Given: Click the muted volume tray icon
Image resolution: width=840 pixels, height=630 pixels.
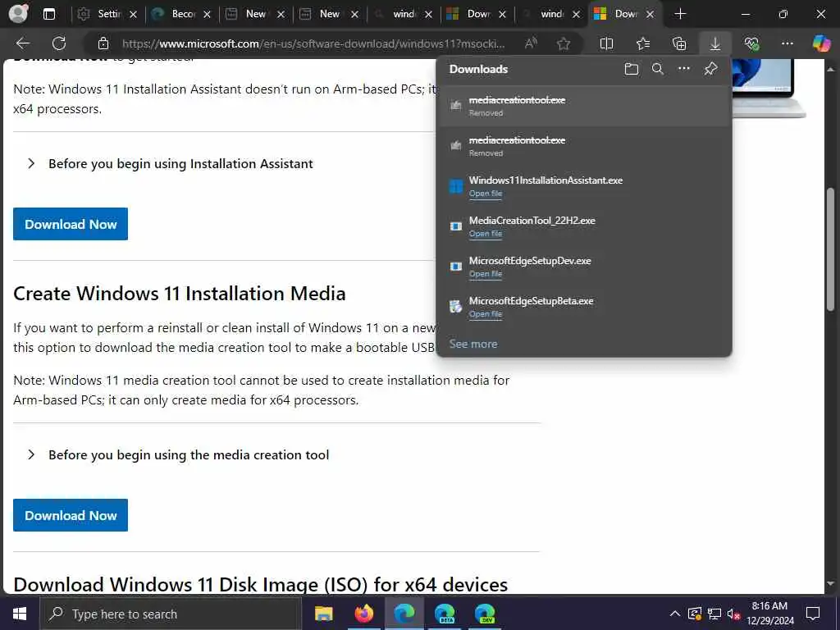Looking at the screenshot, I should pos(733,614).
